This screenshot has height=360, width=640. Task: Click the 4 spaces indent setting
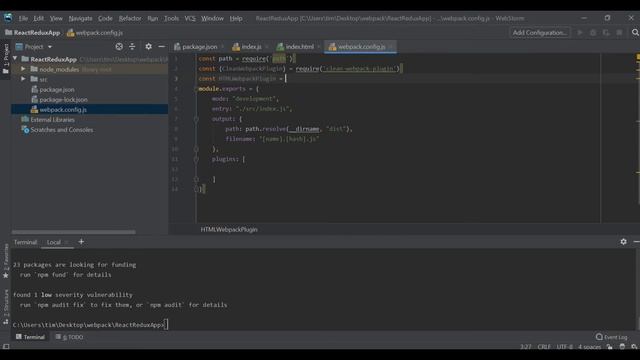point(589,347)
